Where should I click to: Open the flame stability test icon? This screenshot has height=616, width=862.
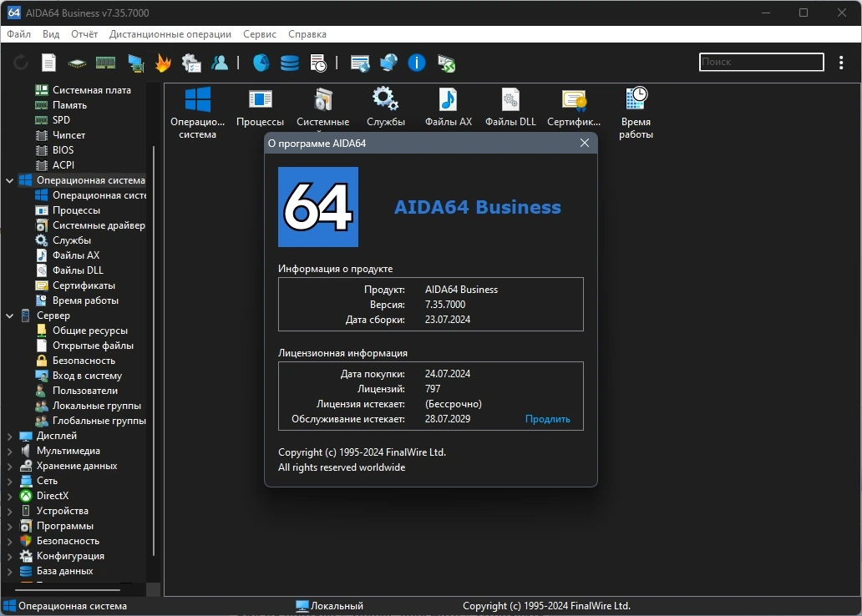[163, 63]
